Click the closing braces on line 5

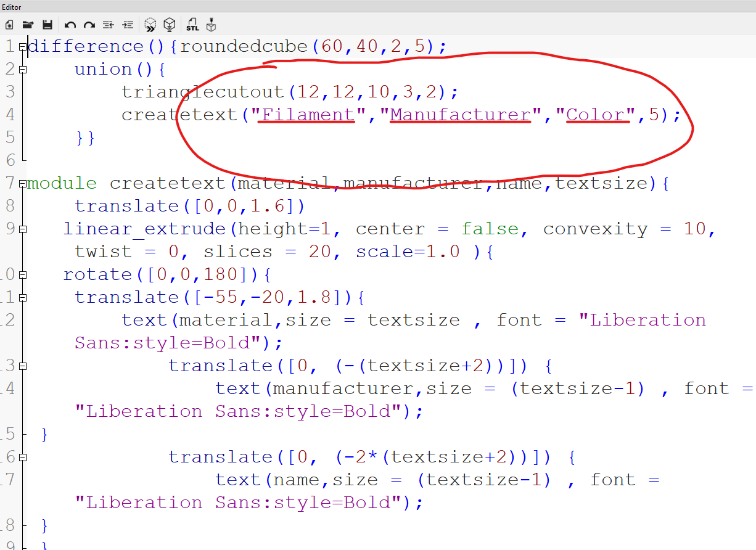[x=86, y=137]
